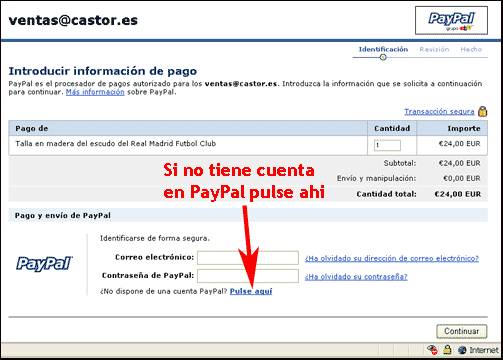Select the Hecho step tab
The height and width of the screenshot is (360, 503).
[471, 49]
